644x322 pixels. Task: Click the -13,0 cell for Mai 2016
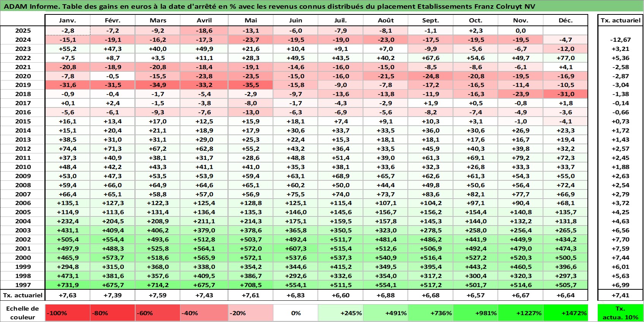(x=251, y=112)
